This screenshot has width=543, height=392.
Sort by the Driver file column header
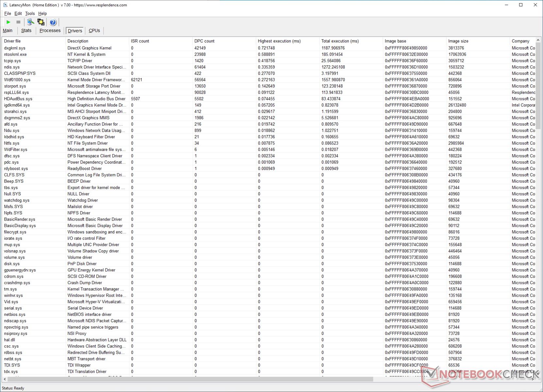[x=34, y=41]
